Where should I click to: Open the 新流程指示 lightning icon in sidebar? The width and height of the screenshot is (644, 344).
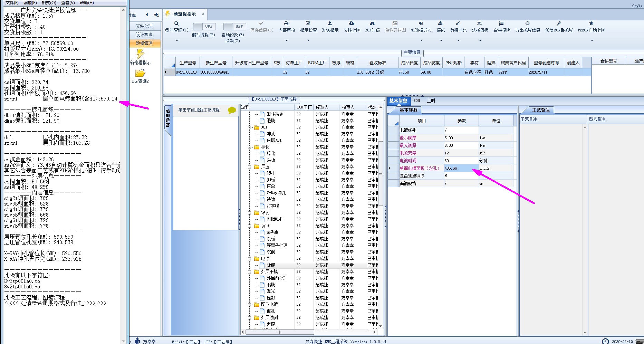(140, 54)
